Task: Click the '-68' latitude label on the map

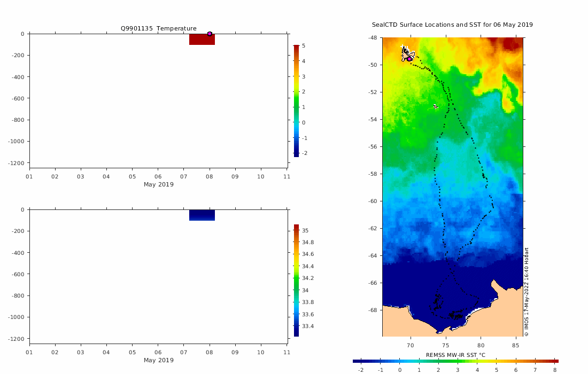Action: (373, 310)
